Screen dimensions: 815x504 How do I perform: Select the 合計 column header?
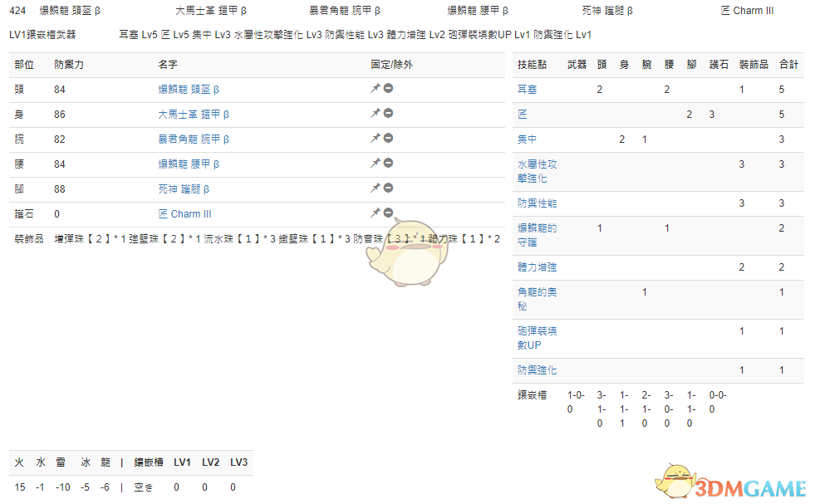788,65
